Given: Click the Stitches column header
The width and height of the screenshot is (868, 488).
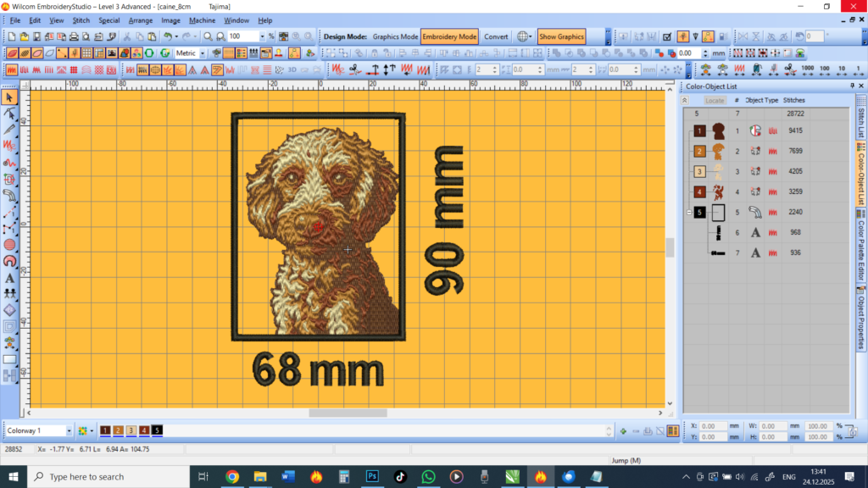Looking at the screenshot, I should point(793,100).
